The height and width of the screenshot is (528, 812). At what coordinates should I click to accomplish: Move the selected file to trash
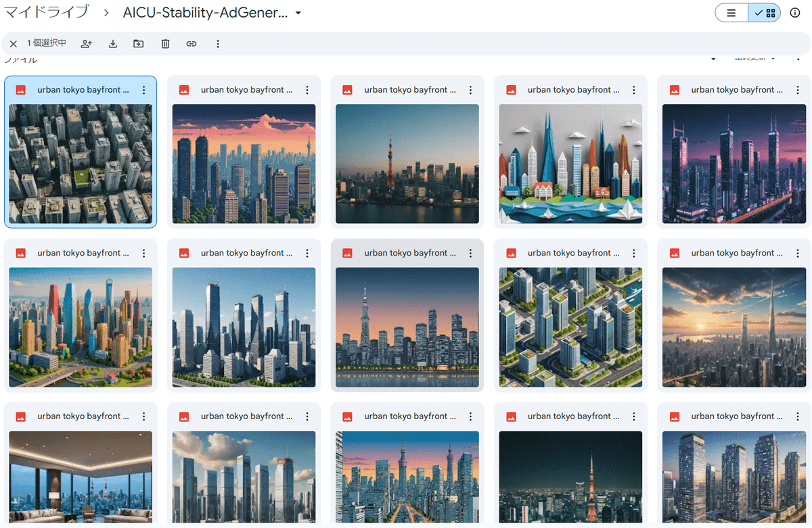[165, 44]
